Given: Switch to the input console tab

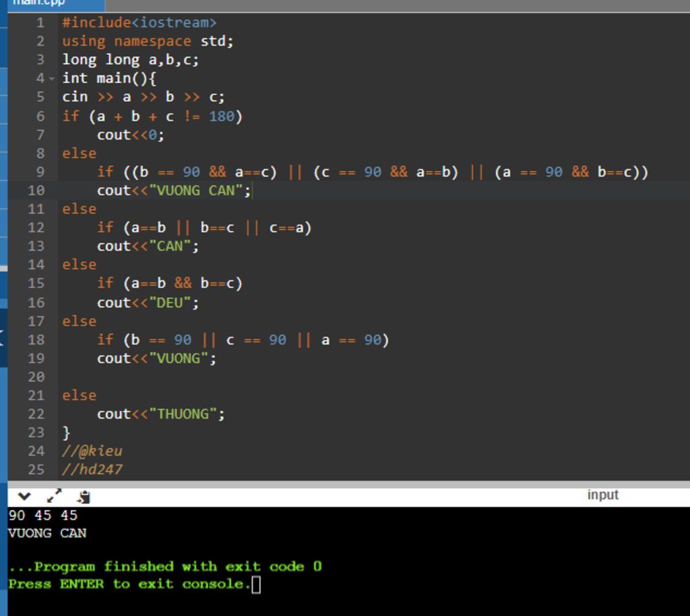Looking at the screenshot, I should pos(603,495).
